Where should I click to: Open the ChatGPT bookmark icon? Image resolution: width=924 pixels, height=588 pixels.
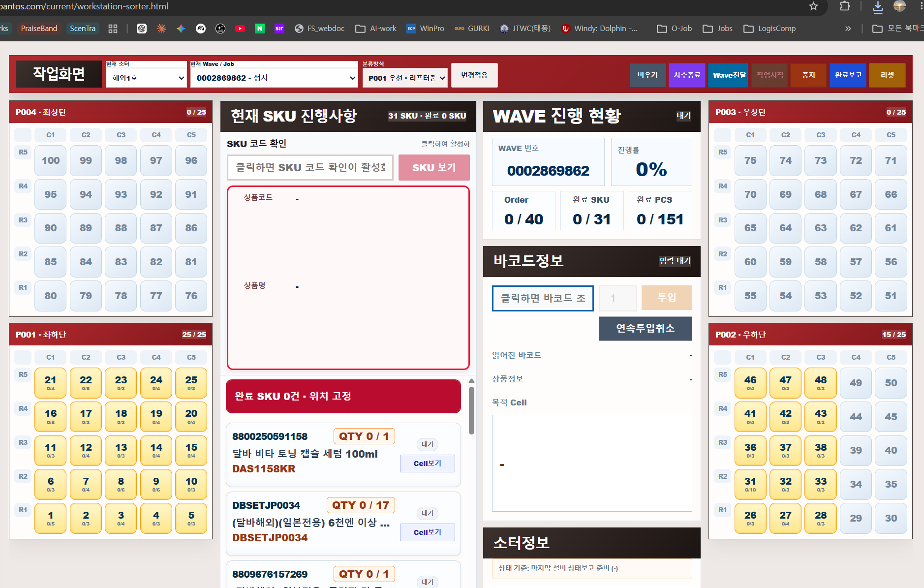pyautogui.click(x=142, y=29)
